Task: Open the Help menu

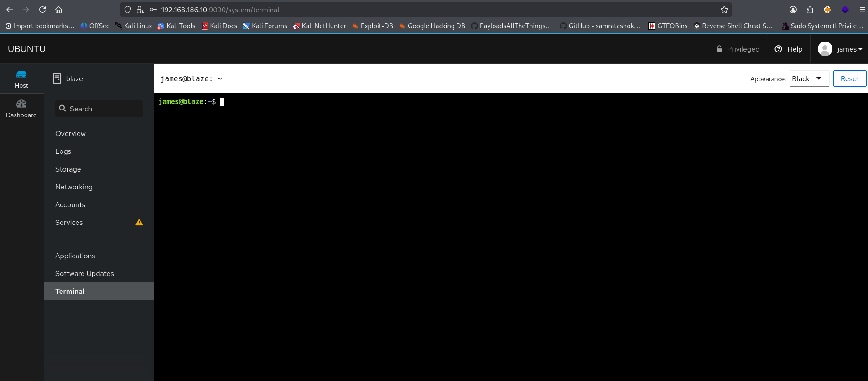Action: point(789,49)
